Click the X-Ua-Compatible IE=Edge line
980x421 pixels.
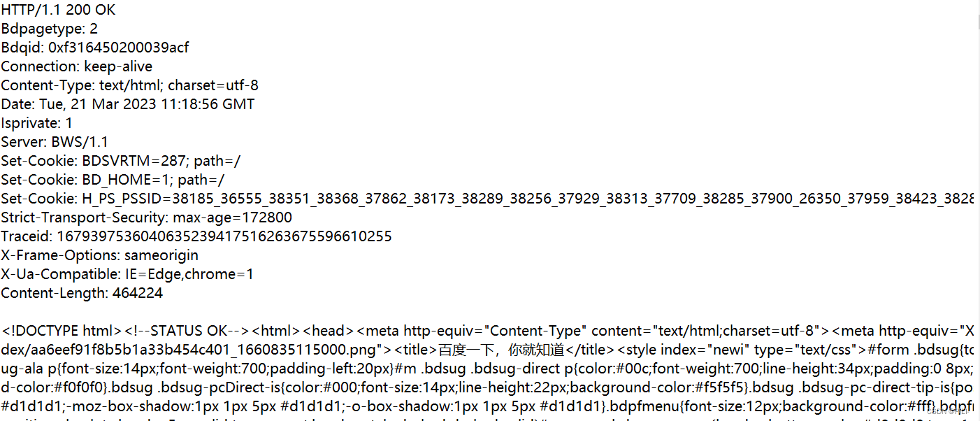click(128, 274)
